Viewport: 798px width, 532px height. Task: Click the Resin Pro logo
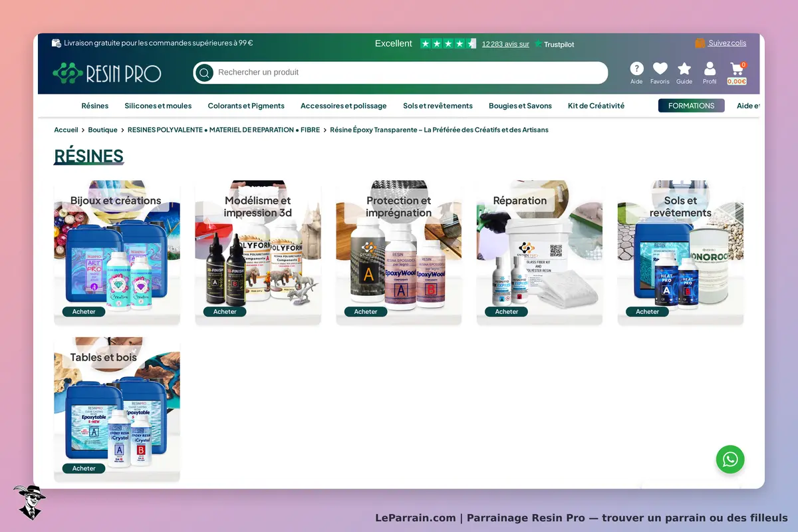[x=107, y=72]
